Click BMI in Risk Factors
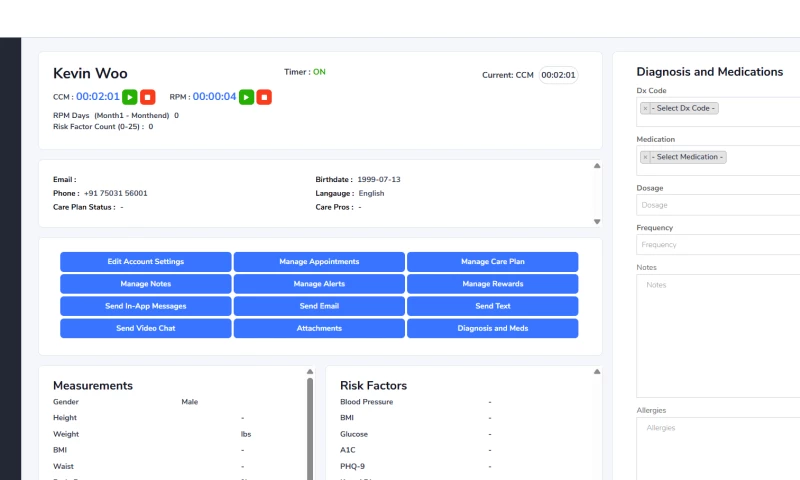Screen dimensions: 800x480 (347, 418)
